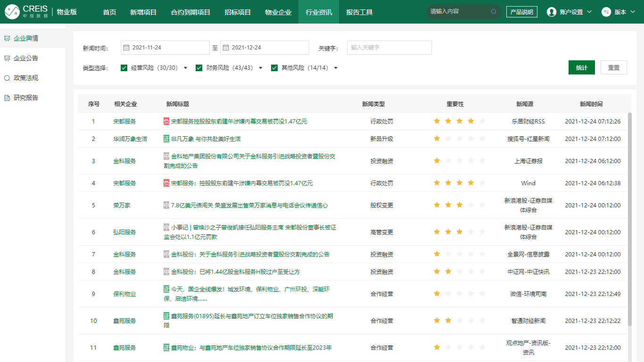
Task: Click the calendar icon in start date field
Action: click(x=126, y=48)
